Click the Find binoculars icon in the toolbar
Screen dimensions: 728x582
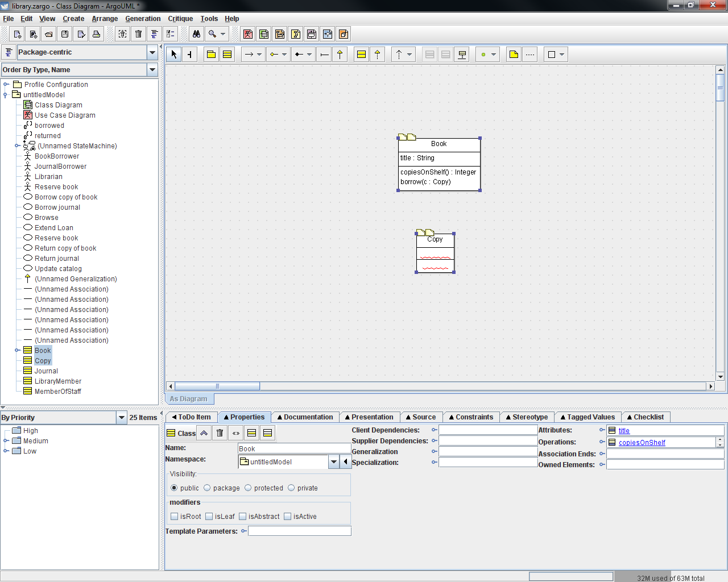pyautogui.click(x=196, y=34)
